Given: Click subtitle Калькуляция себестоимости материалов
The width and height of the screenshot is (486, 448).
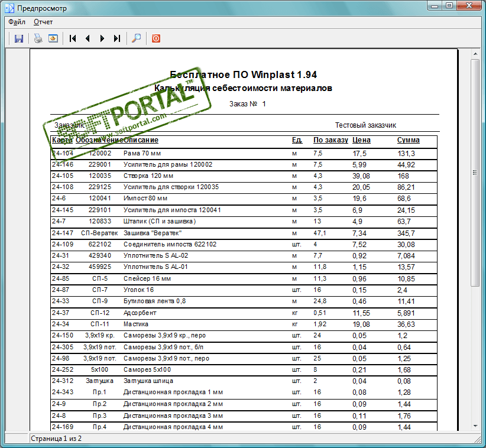Looking at the screenshot, I should click(244, 88).
